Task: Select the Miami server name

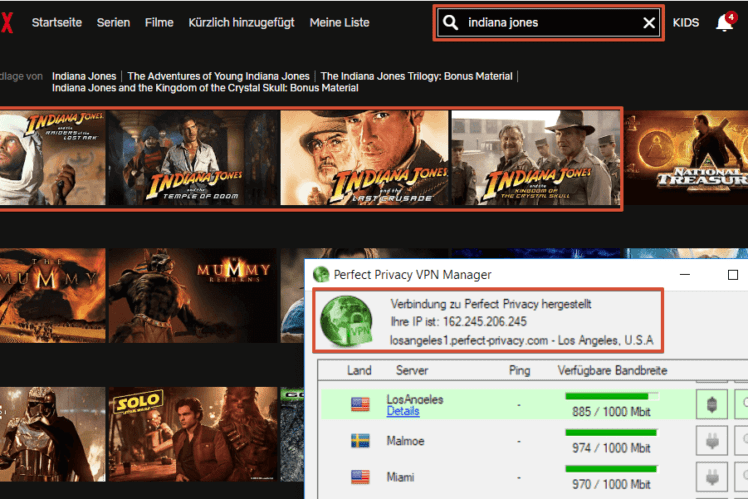Action: click(x=400, y=477)
